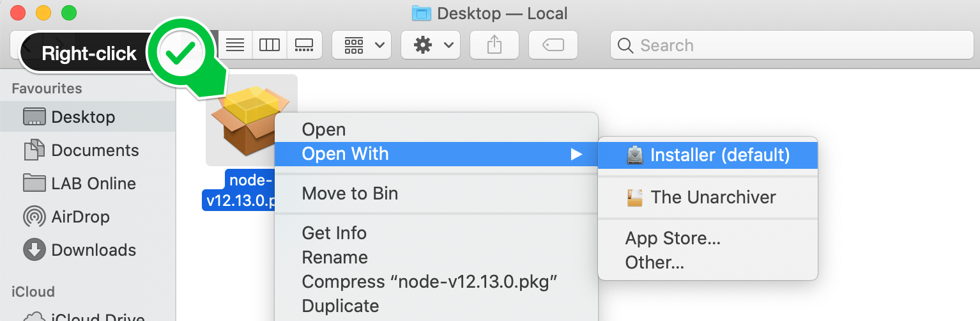Click the green zoom window button
980x321 pixels.
[68, 12]
